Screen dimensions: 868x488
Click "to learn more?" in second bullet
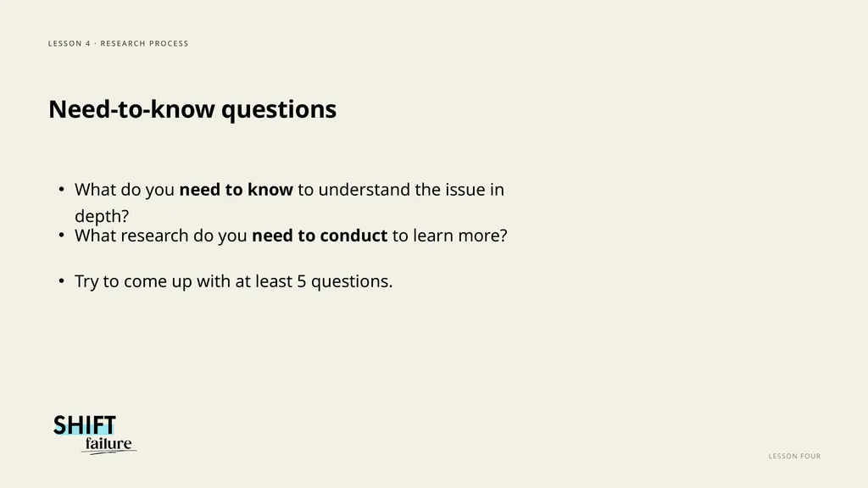point(449,236)
